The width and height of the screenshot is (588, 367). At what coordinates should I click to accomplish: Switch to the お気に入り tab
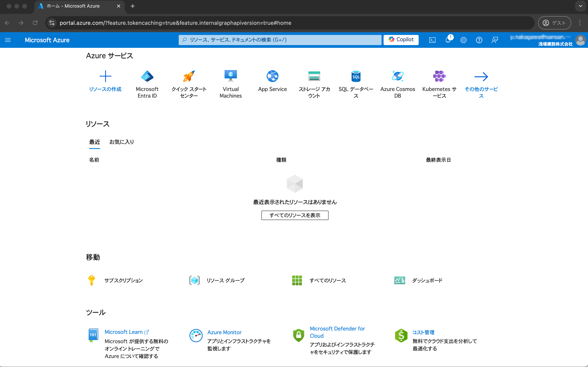point(122,142)
